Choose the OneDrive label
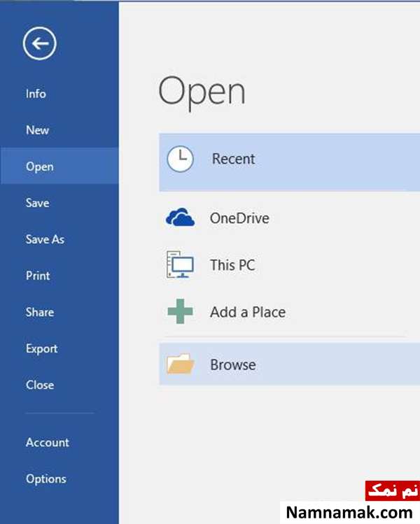Viewport: 420px width, 524px height. tap(239, 218)
